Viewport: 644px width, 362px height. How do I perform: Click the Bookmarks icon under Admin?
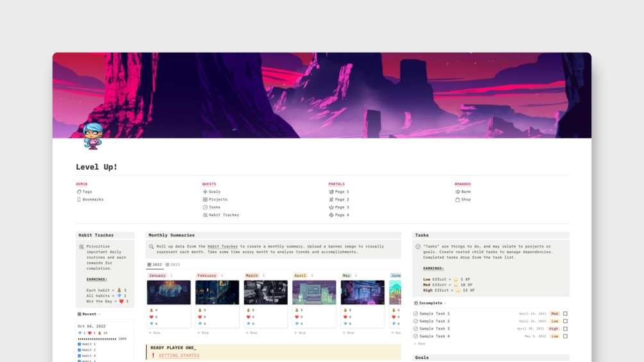[79, 199]
